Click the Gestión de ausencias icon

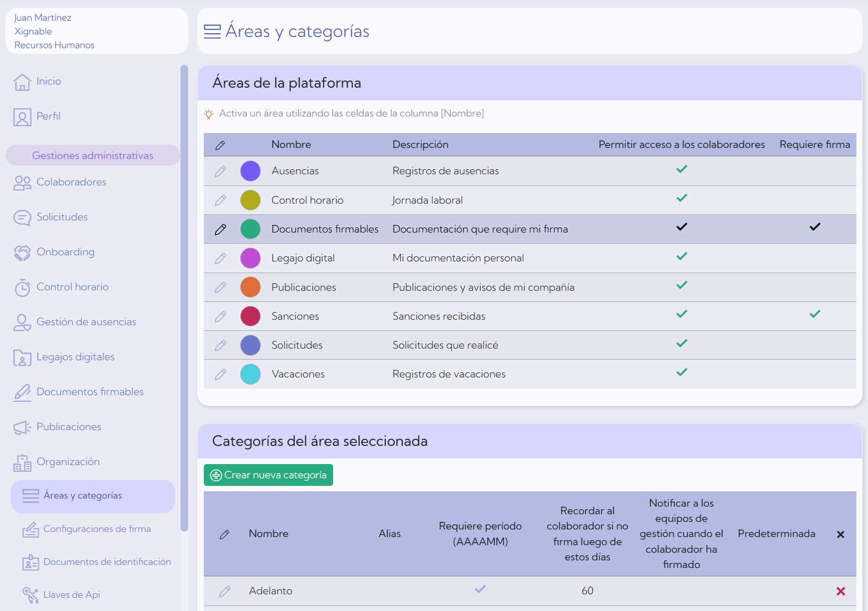pyautogui.click(x=22, y=323)
